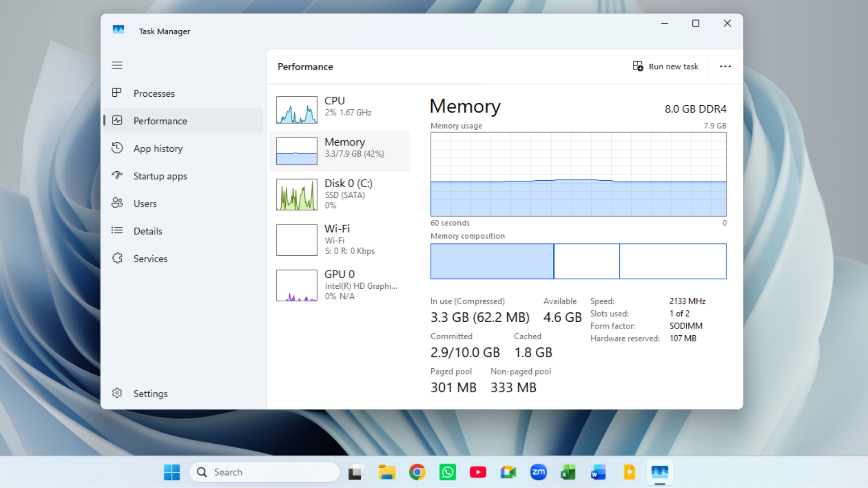Open the Processes page
Image resolution: width=868 pixels, height=488 pixels.
click(183, 93)
